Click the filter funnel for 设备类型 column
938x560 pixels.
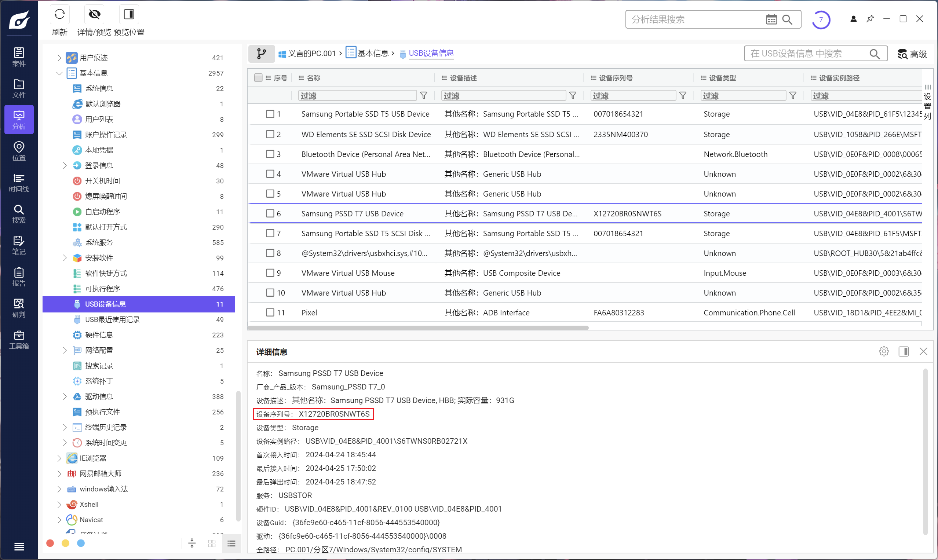pos(793,96)
